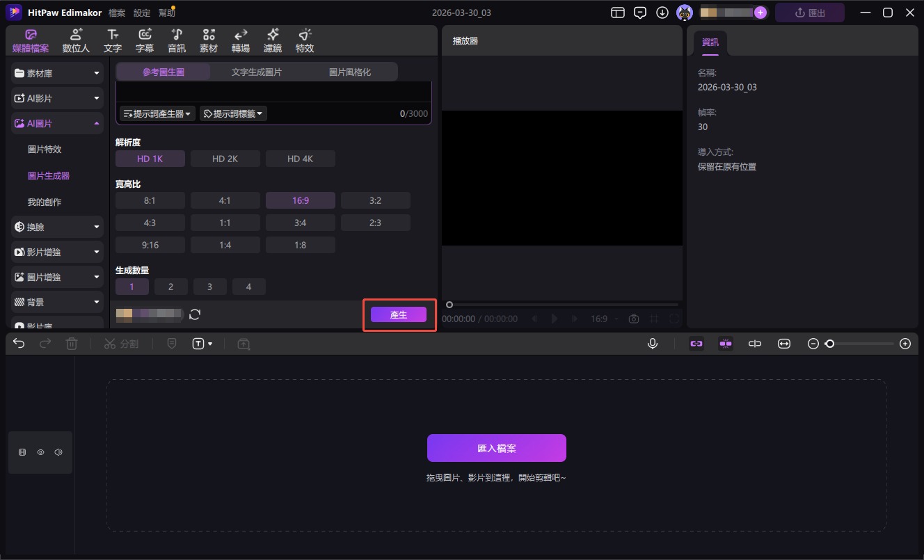Screen dimensions: 924x560
Task: Switch to the 文字生成圖片 tab
Action: tap(257, 72)
